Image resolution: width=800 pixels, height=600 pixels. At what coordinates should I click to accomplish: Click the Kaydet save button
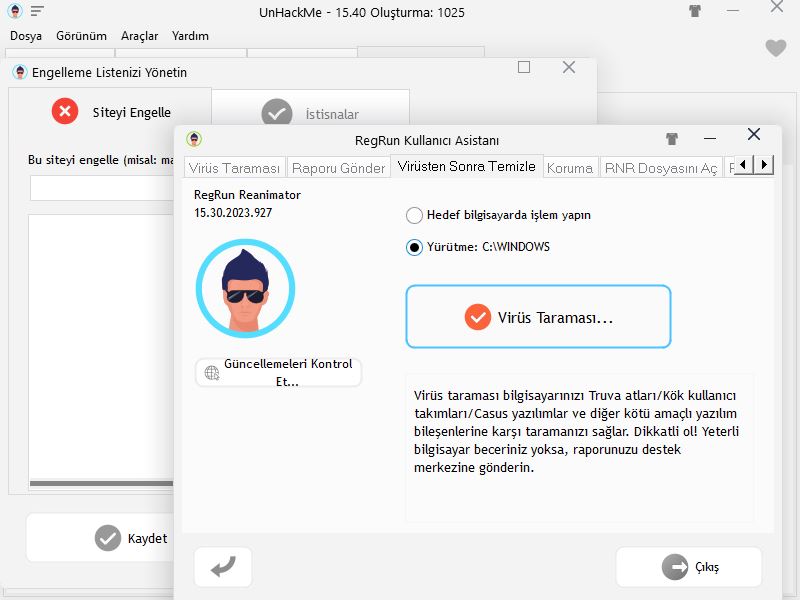pyautogui.click(x=102, y=538)
